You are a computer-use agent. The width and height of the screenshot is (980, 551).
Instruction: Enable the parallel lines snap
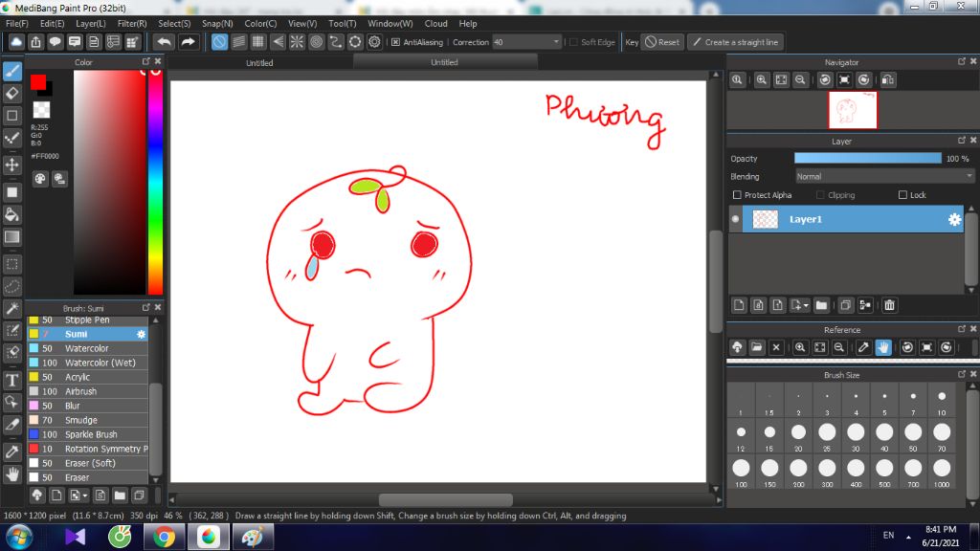coord(238,42)
